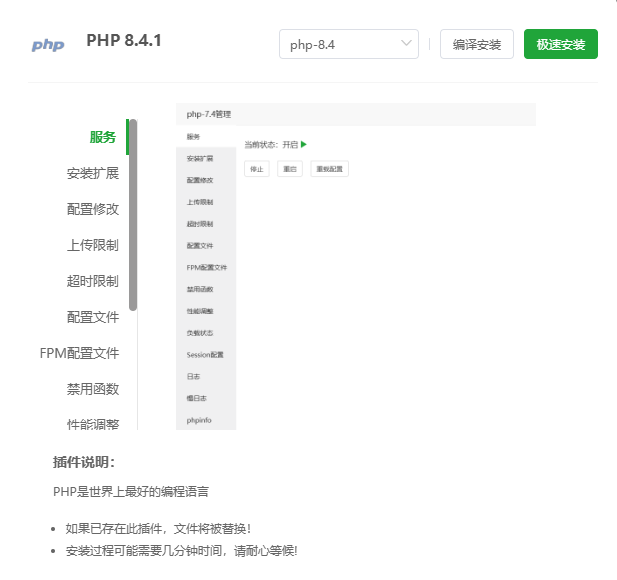The width and height of the screenshot is (617, 580).
Task: Open the php-8.4 version dropdown
Action: [349, 44]
